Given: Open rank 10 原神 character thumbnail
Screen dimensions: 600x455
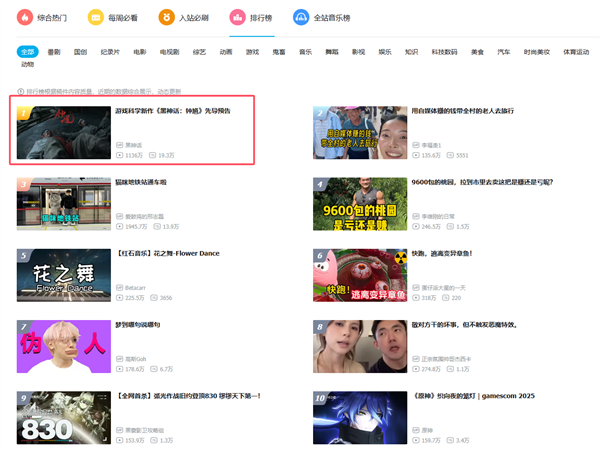Looking at the screenshot, I should point(360,417).
